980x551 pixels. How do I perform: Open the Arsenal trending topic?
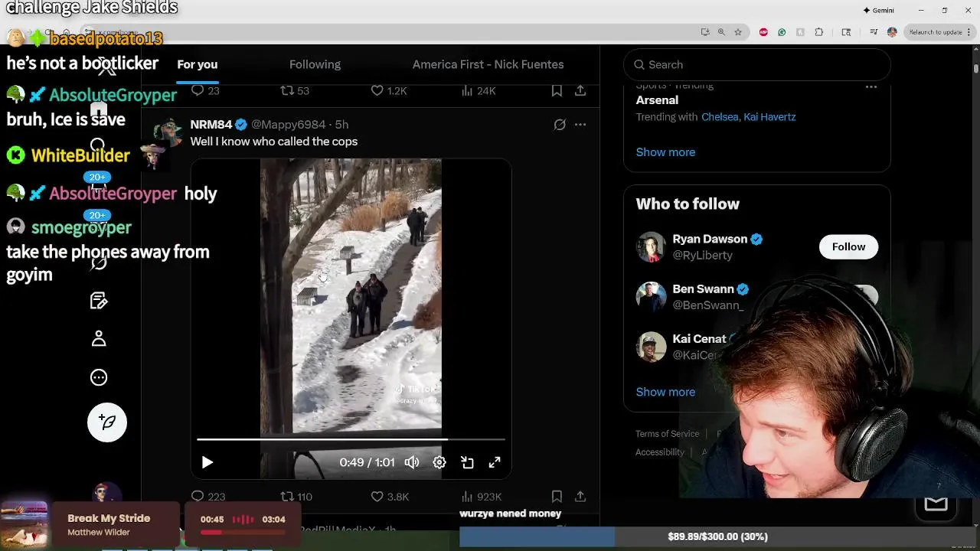coord(657,99)
